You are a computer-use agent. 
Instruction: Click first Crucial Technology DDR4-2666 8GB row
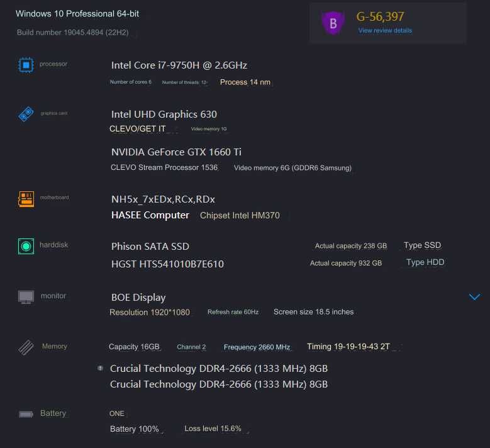click(219, 369)
